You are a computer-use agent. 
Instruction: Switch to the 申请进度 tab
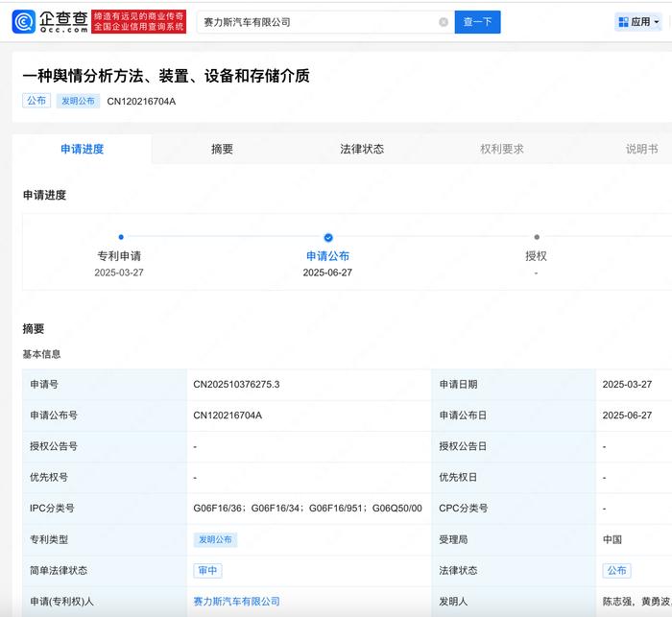(x=82, y=149)
